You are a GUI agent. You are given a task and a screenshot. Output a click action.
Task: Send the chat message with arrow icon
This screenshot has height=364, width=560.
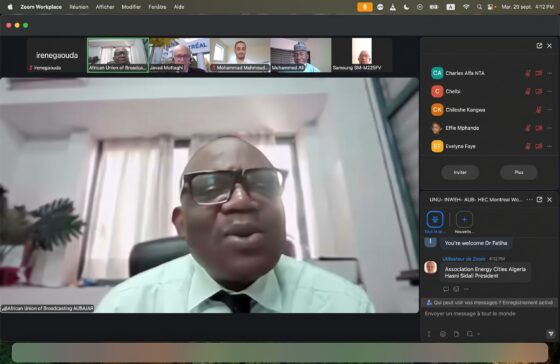[551, 334]
